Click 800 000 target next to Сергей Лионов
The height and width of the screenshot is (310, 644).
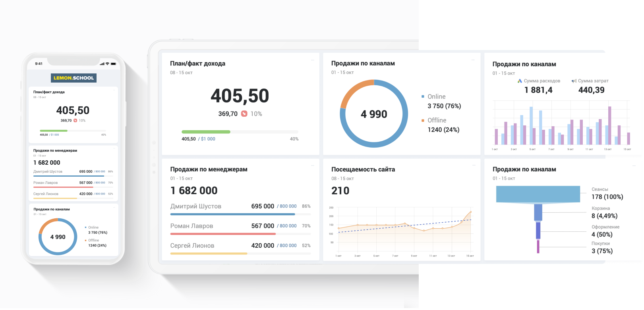click(288, 246)
